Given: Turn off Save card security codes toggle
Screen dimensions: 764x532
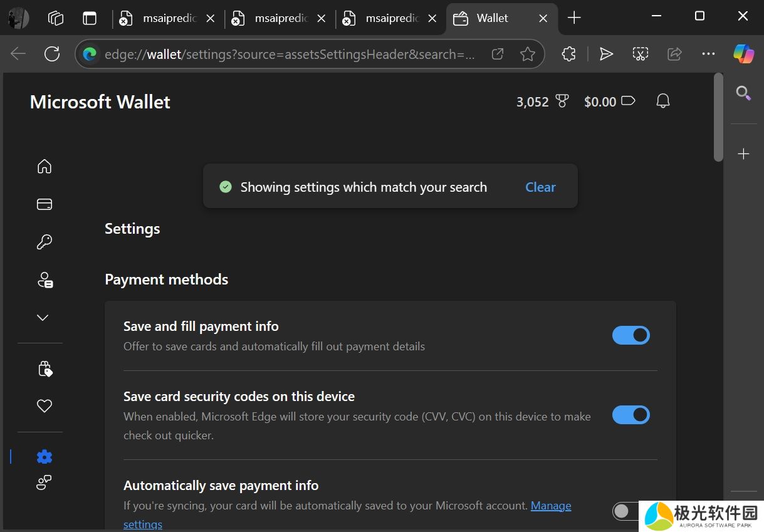Looking at the screenshot, I should click(x=631, y=415).
